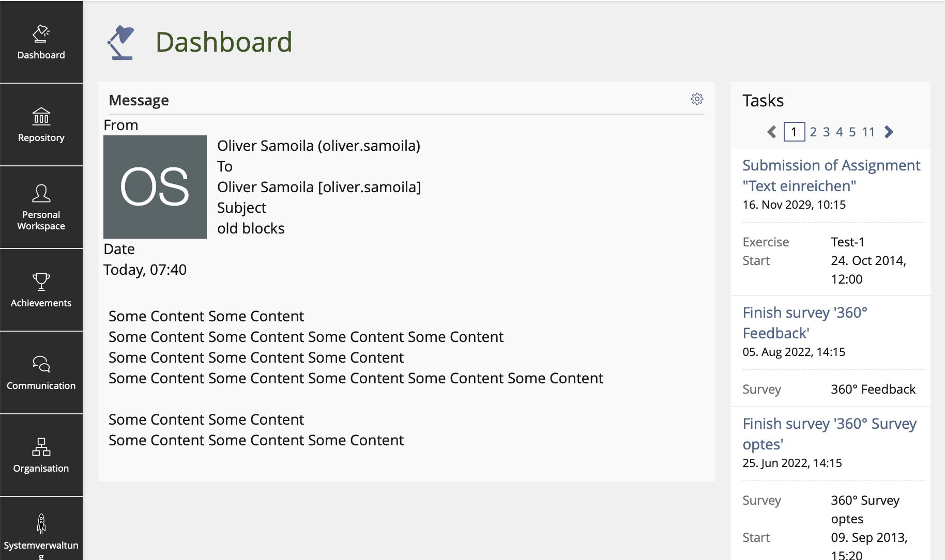Open the Finish survey '360° Survey optes' task
Image resolution: width=945 pixels, height=560 pixels.
pyautogui.click(x=829, y=434)
